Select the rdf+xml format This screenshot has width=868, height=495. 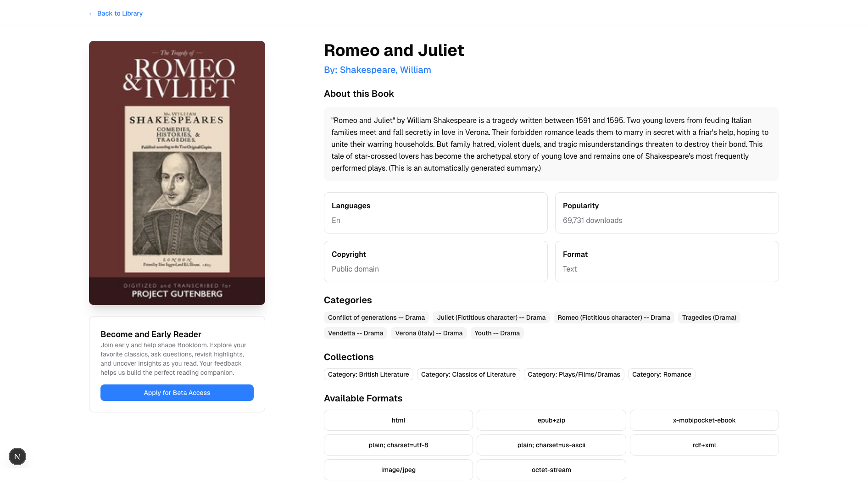704,445
